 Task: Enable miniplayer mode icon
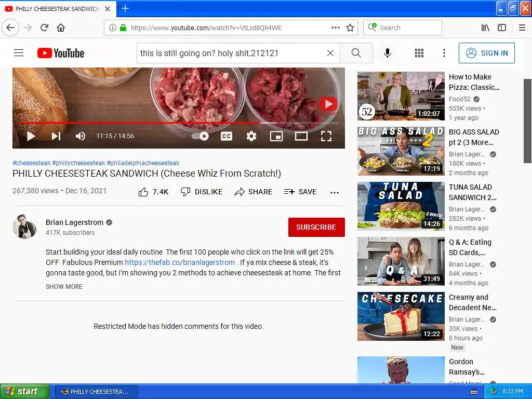click(276, 136)
